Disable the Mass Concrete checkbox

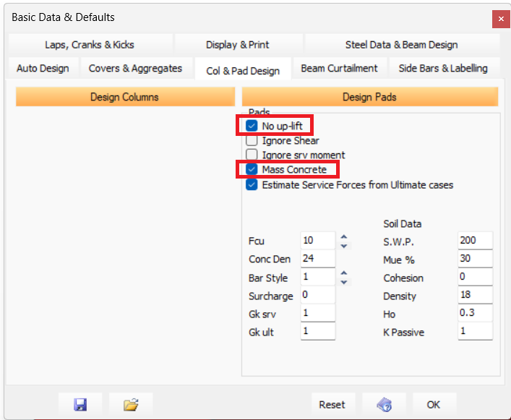252,170
